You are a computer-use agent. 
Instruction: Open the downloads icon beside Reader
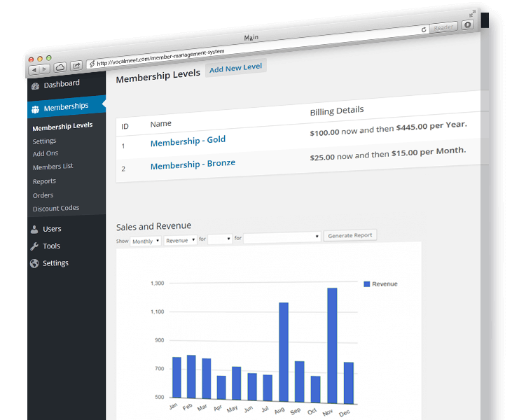click(468, 24)
